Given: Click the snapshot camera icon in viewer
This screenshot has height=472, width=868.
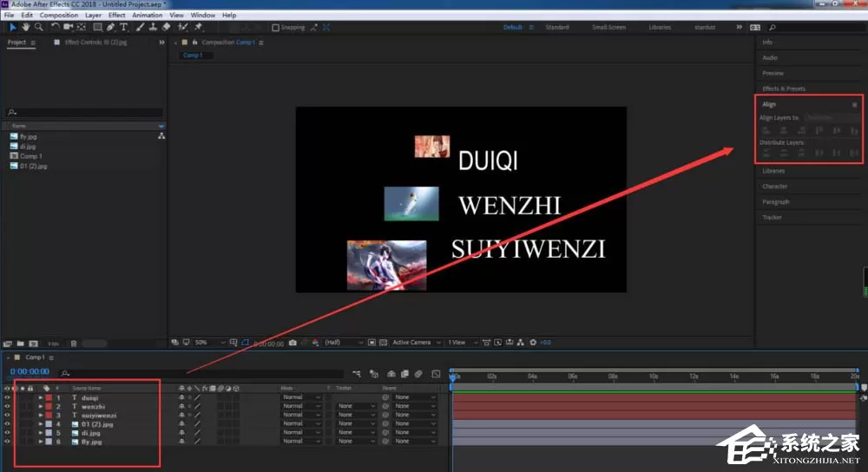Looking at the screenshot, I should tap(293, 343).
